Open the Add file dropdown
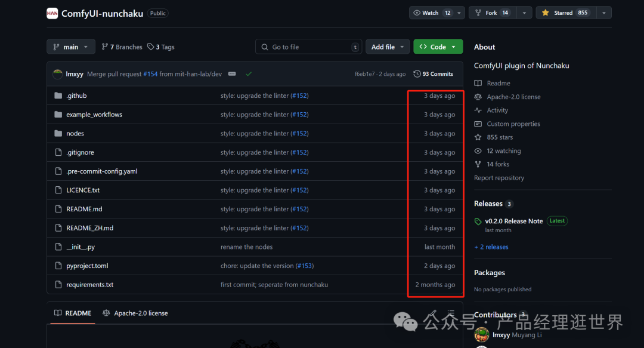This screenshot has width=644, height=348. click(388, 47)
